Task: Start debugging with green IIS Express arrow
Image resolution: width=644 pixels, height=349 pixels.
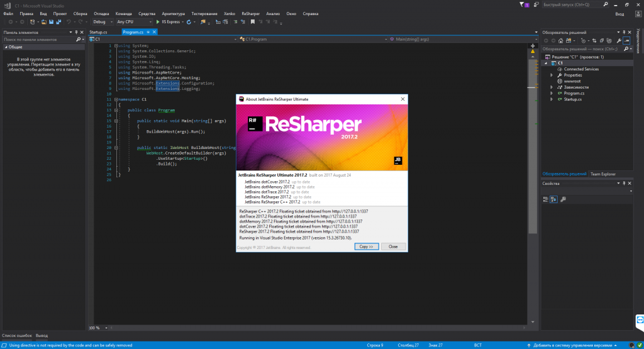Action: [x=158, y=22]
